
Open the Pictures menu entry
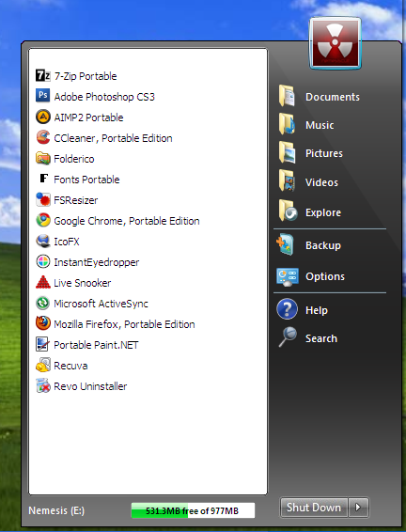(x=324, y=153)
